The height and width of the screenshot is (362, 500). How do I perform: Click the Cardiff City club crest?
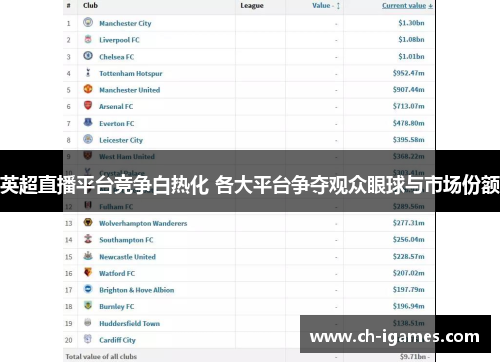[x=88, y=339]
